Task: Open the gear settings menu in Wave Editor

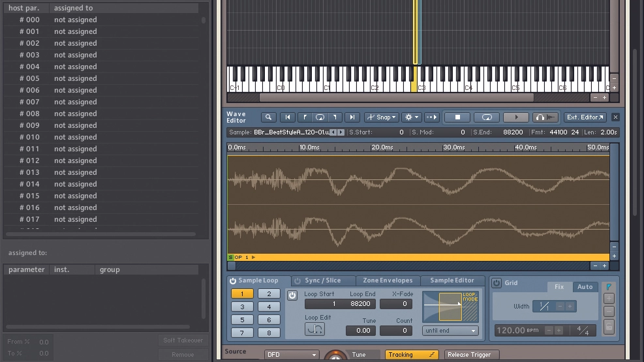Action: click(x=411, y=117)
